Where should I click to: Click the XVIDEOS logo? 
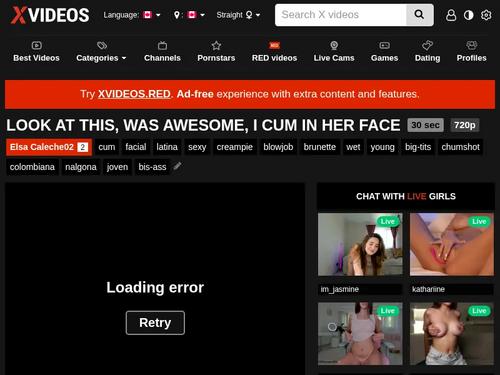(x=50, y=15)
